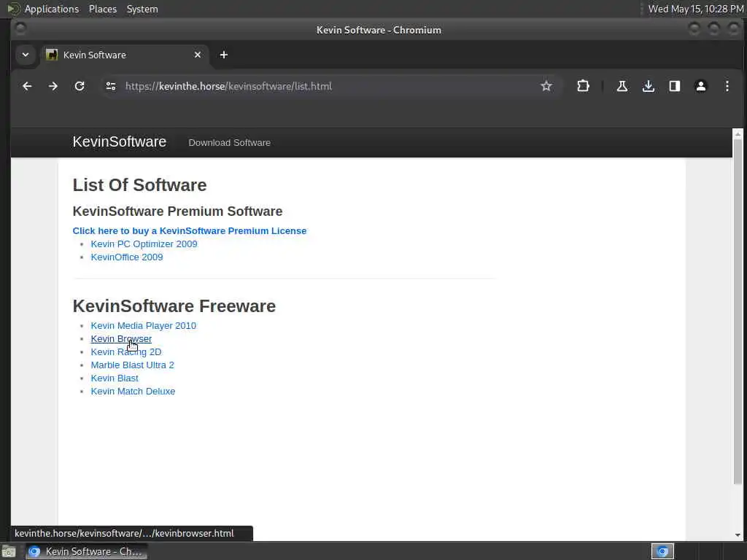Open the Kevin Media Player 2010 link
Viewport: 747px width, 560px height.
(x=143, y=326)
